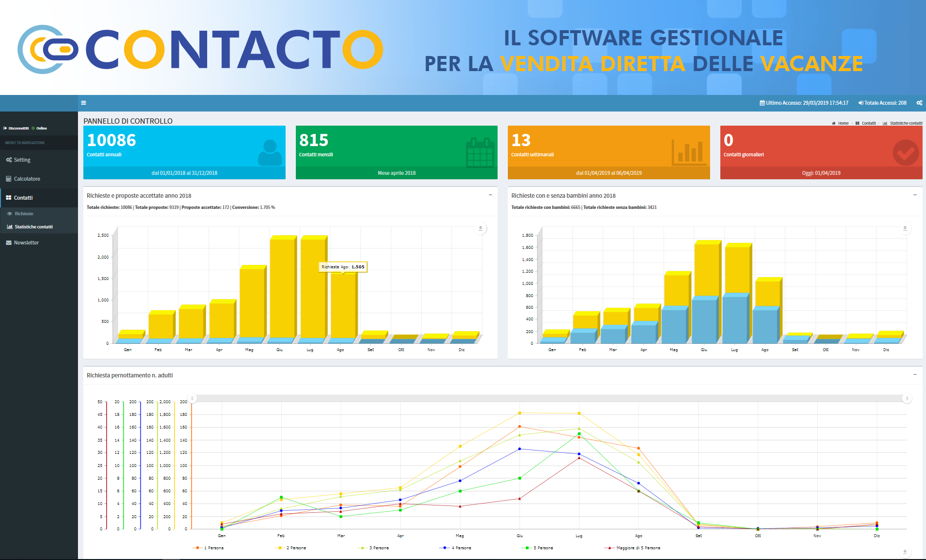Click the grey scrollbar track above line chart
This screenshot has width=926, height=560.
549,398
